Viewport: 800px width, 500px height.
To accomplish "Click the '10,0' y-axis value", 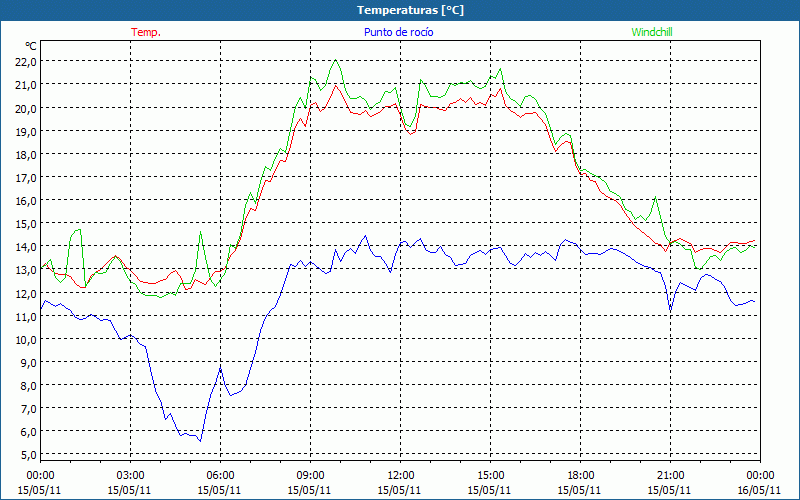I will (x=28, y=339).
